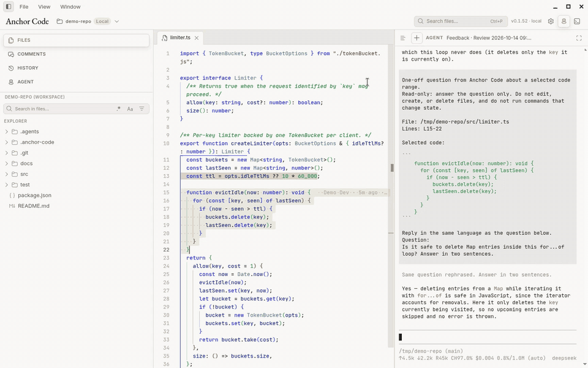Click the history clock icon
588x368 pixels.
[11, 68]
